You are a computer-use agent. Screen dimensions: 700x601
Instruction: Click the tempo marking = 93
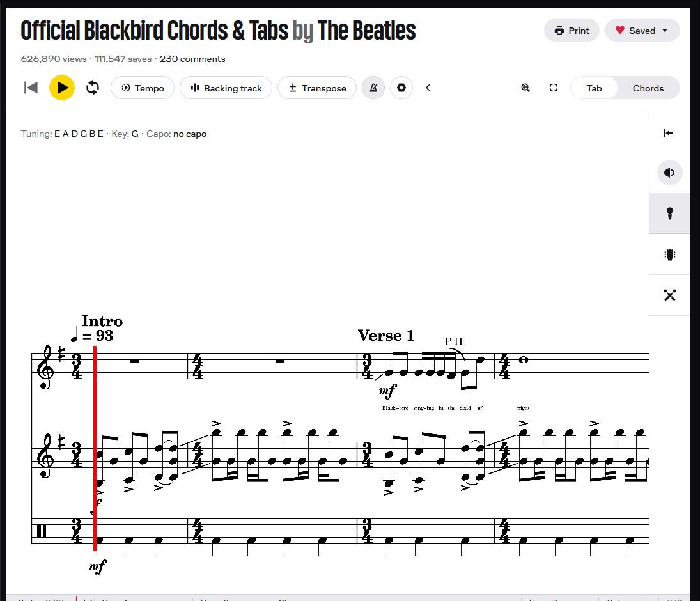(x=93, y=335)
